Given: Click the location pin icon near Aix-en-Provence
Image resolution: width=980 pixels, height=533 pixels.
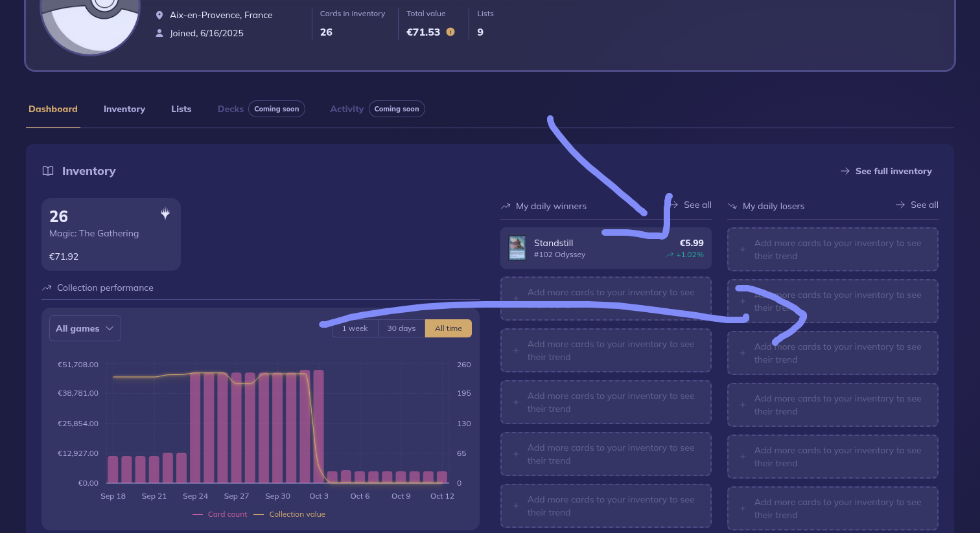Looking at the screenshot, I should tap(159, 15).
